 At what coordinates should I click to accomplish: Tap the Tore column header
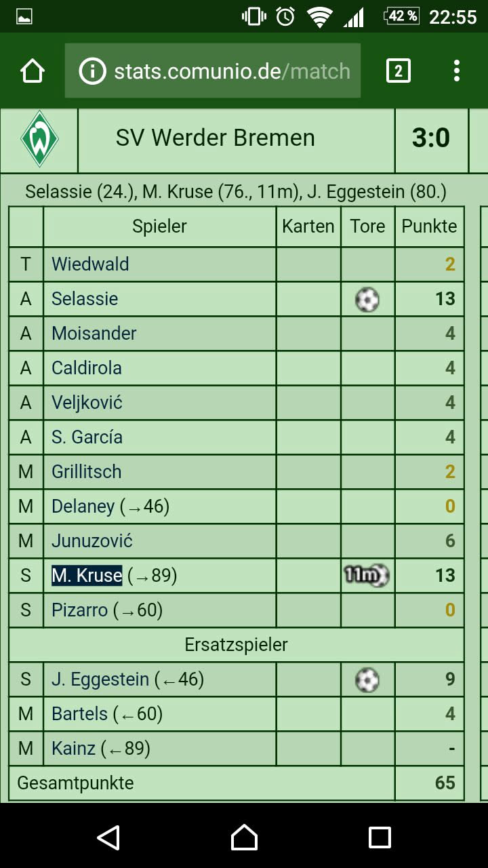click(x=367, y=226)
